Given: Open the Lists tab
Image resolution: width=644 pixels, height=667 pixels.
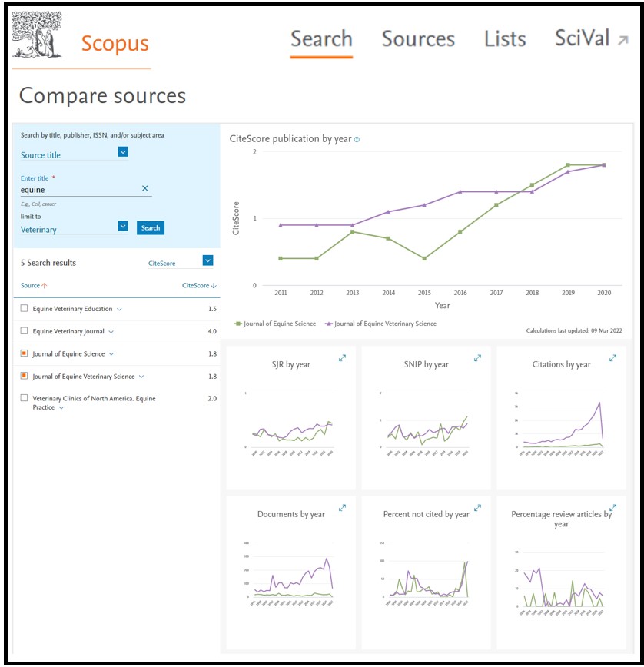Looking at the screenshot, I should click(x=505, y=39).
